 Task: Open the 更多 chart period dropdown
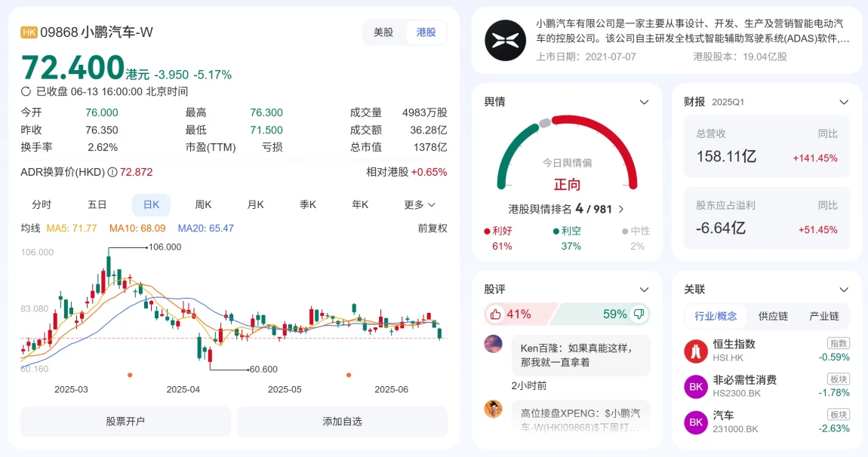420,204
